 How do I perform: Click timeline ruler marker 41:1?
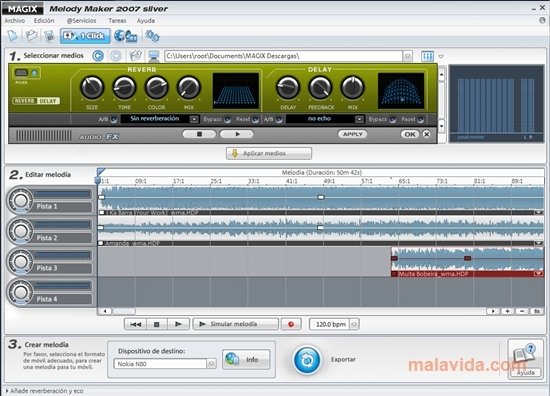291,181
